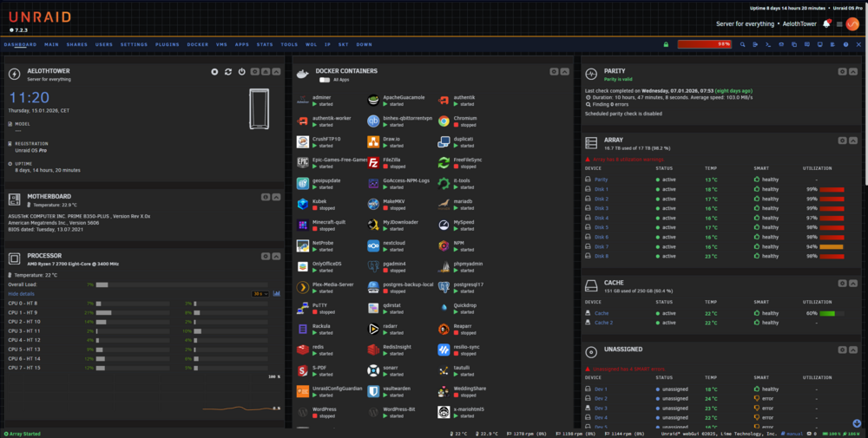Click the Disk 1 healthy SMART status
The width and height of the screenshot is (868, 438).
(766, 189)
